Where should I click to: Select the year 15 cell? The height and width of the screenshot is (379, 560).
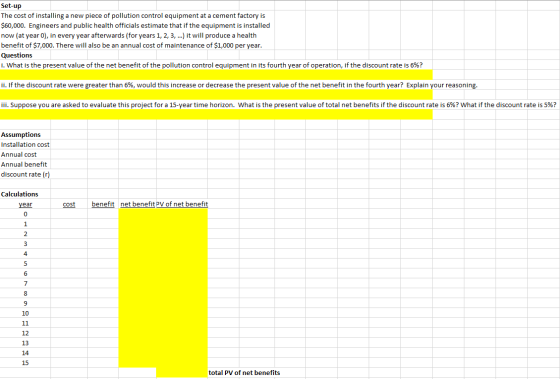[x=25, y=363]
